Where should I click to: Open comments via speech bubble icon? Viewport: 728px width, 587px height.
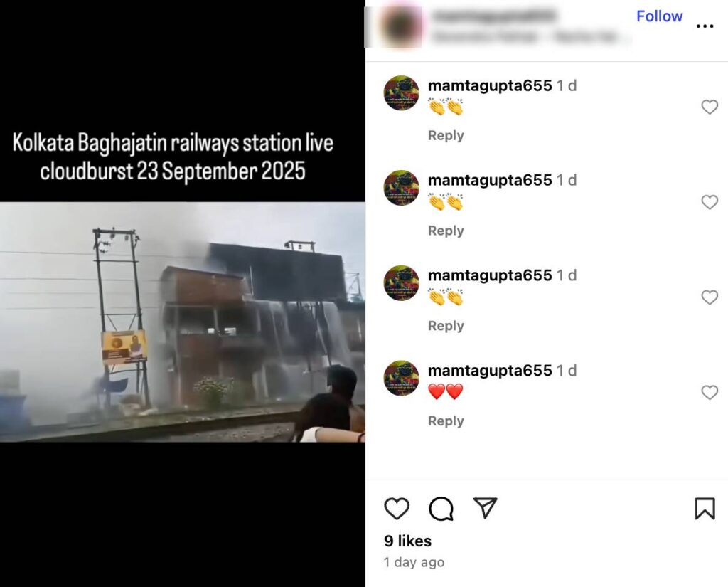[x=441, y=509]
